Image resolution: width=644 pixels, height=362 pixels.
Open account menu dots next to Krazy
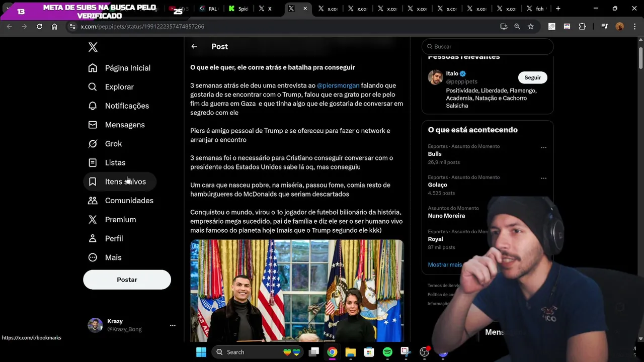point(173,325)
